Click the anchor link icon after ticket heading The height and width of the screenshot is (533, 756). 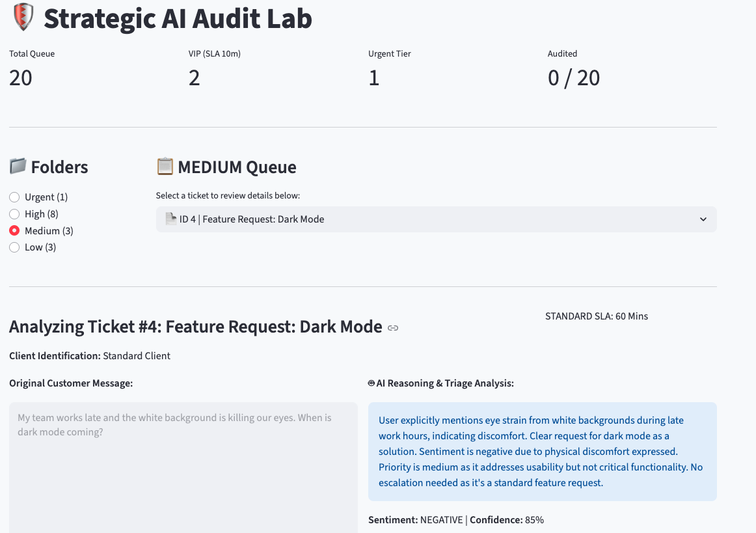tap(393, 328)
